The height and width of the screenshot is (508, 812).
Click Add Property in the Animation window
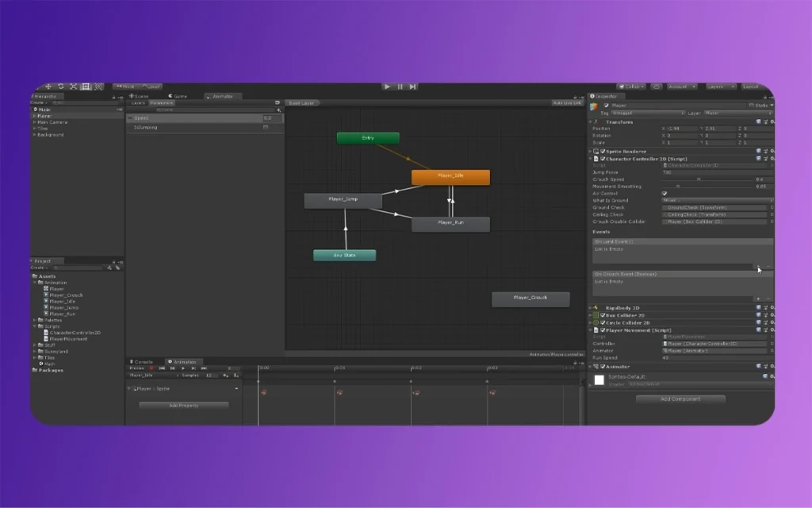pyautogui.click(x=184, y=405)
